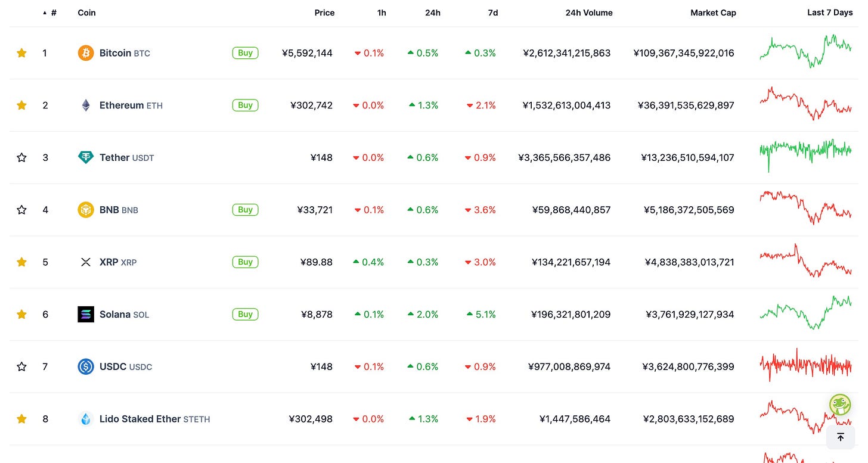
Task: Unfavorite Ethereum with its star
Action: pos(21,105)
